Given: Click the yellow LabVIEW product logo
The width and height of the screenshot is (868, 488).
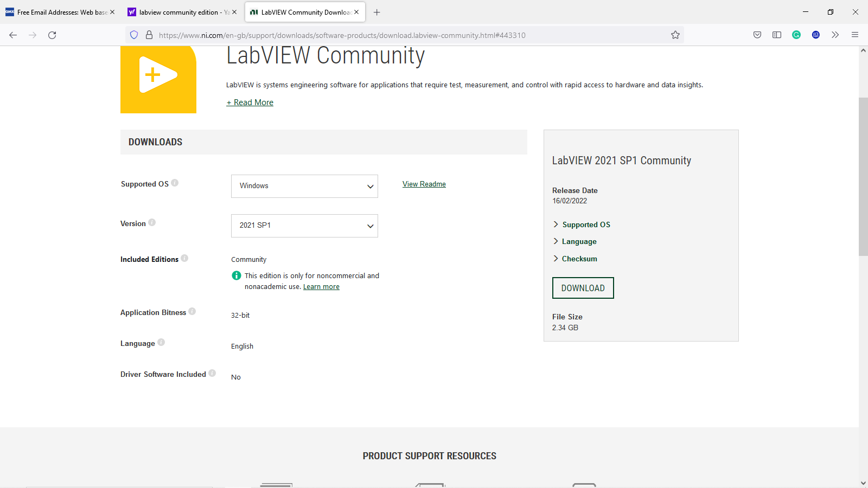Looking at the screenshot, I should pos(158,79).
